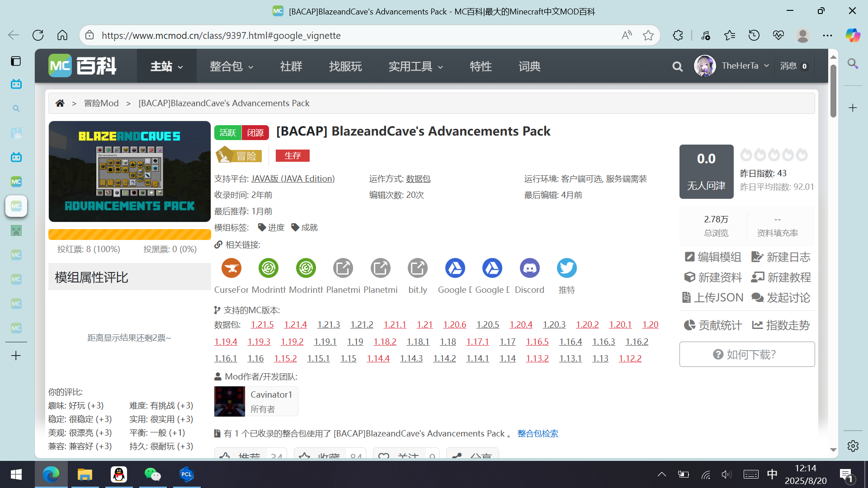Screen dimensions: 868x488
Task: Click the MC百科 site logo
Action: point(83,66)
